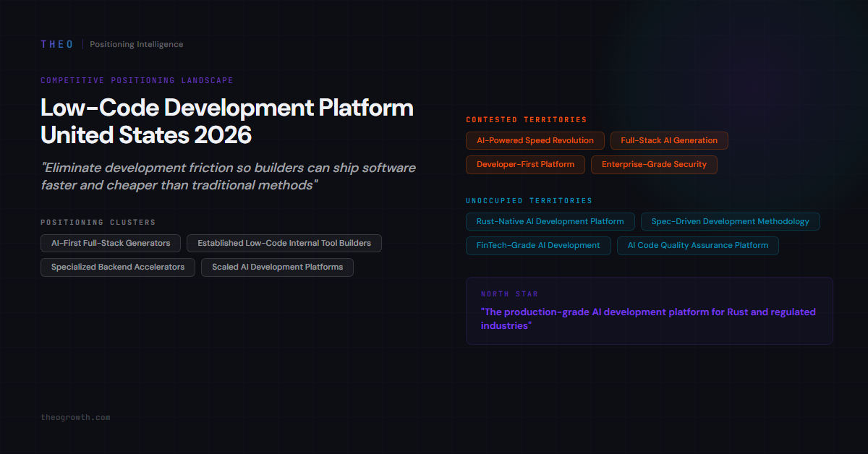
Task: Select the Full-Stack AI Generation tag
Action: click(x=669, y=140)
